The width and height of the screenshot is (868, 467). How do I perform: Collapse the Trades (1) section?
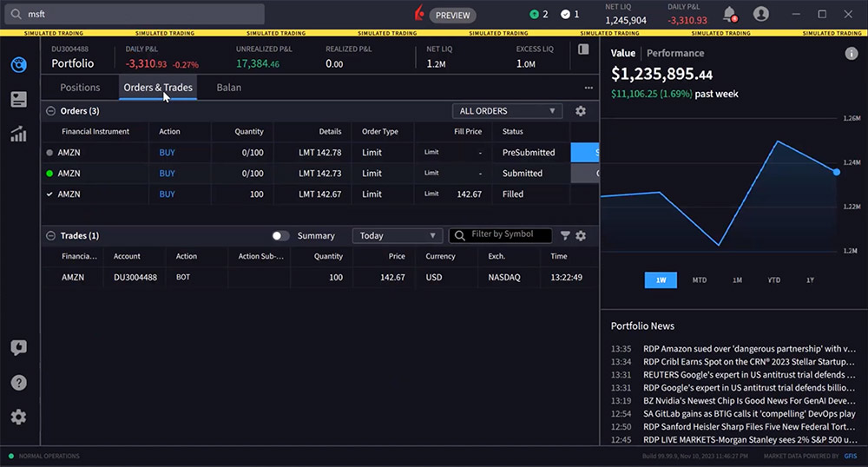click(x=50, y=236)
